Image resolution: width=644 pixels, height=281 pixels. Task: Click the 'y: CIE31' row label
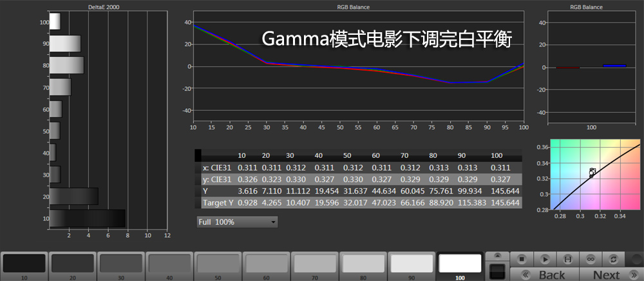(x=216, y=180)
